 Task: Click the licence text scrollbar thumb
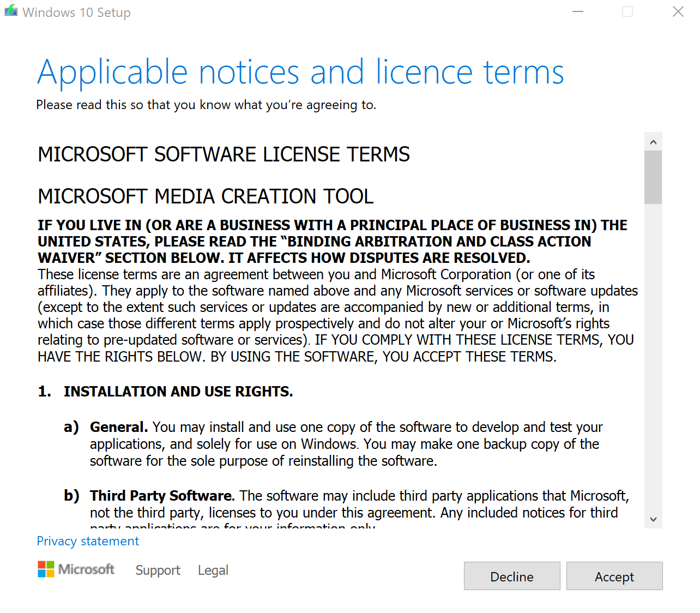click(653, 177)
